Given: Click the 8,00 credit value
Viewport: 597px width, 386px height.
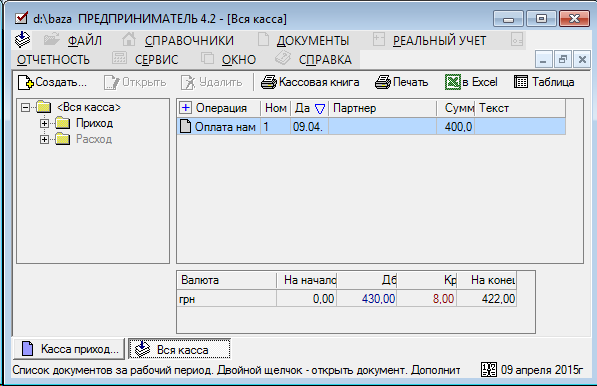Looking at the screenshot, I should [443, 298].
